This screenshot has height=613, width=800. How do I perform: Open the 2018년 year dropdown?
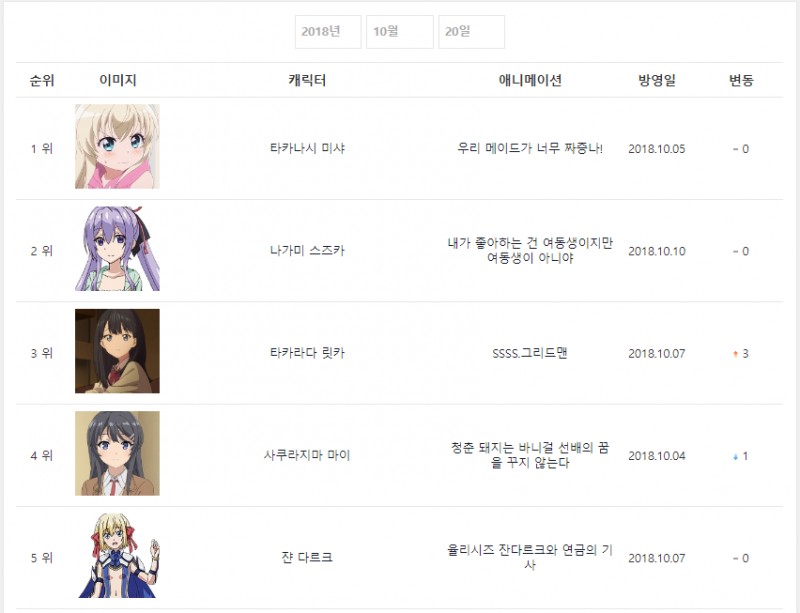pyautogui.click(x=328, y=32)
